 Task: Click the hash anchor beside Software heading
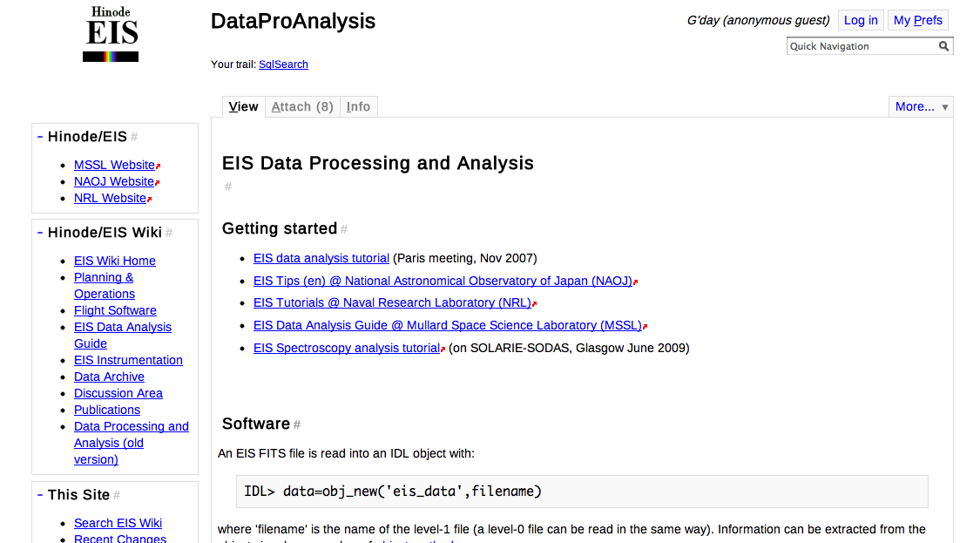297,424
